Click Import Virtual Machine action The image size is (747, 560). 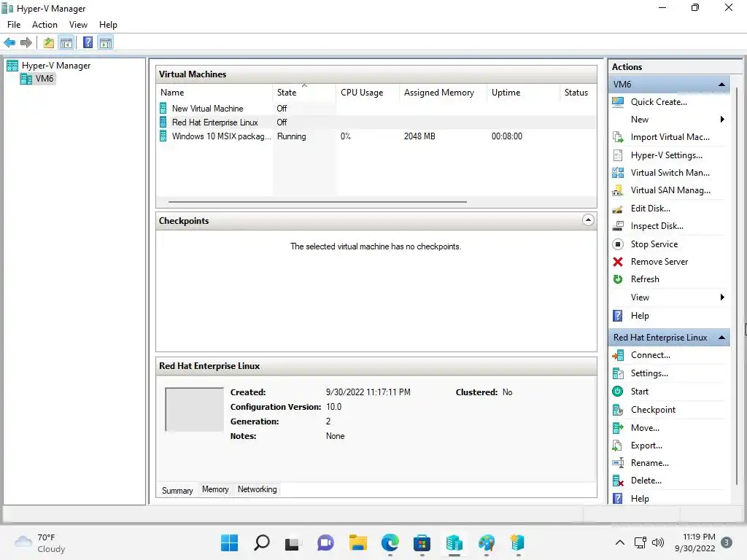click(x=670, y=137)
